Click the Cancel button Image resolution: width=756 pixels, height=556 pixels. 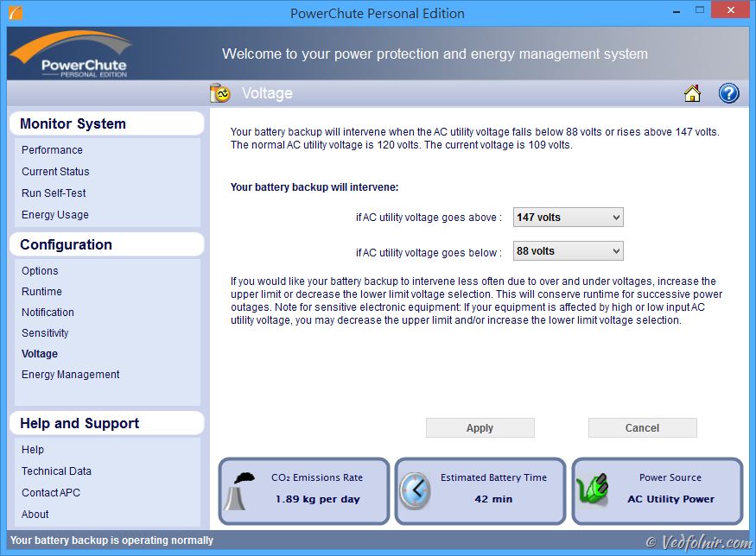click(643, 428)
